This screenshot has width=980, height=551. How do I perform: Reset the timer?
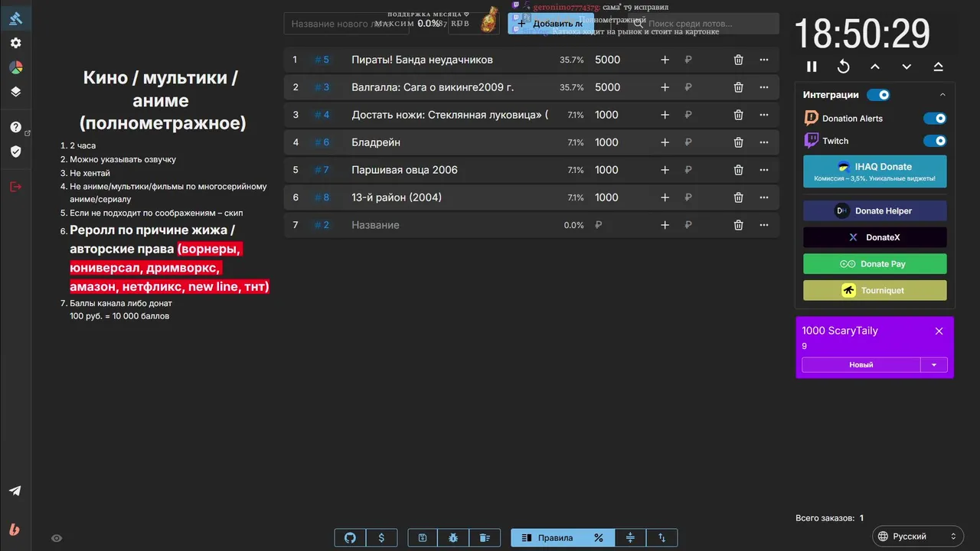843,67
